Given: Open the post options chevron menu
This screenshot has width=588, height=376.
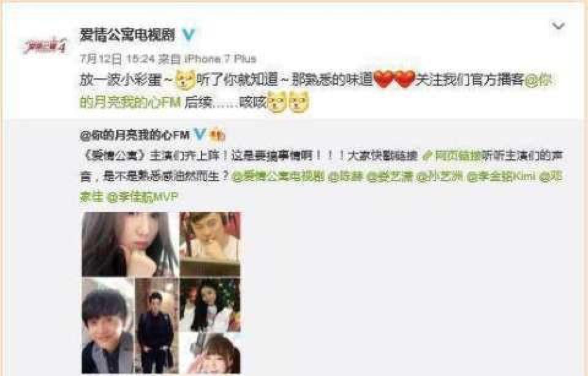Looking at the screenshot, I should [559, 26].
